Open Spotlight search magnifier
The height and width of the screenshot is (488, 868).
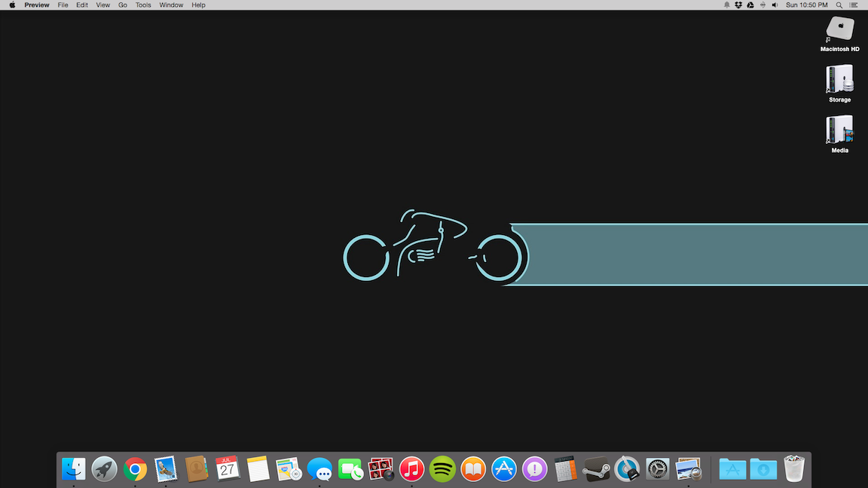coord(839,5)
